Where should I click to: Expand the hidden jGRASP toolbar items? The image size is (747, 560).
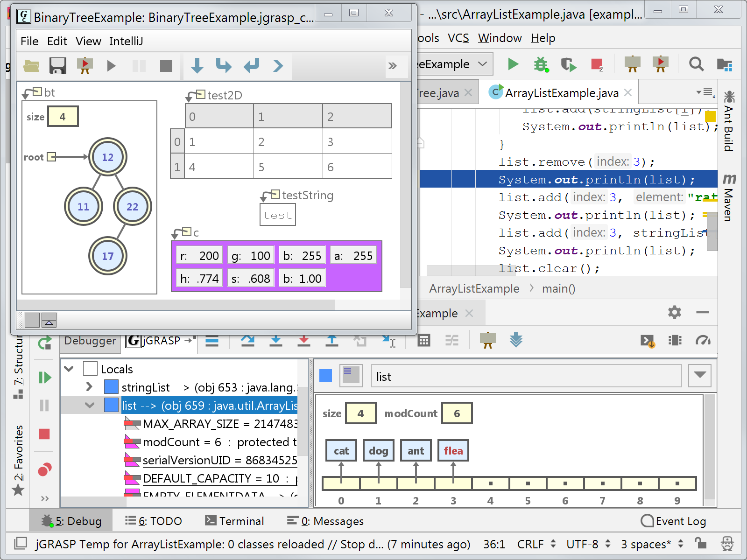click(x=393, y=66)
